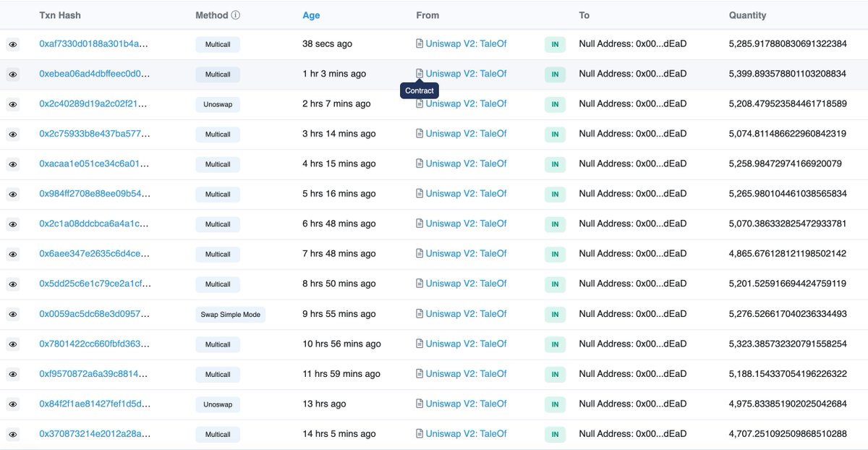Select quantity 5,399.893578801103208834

point(788,74)
